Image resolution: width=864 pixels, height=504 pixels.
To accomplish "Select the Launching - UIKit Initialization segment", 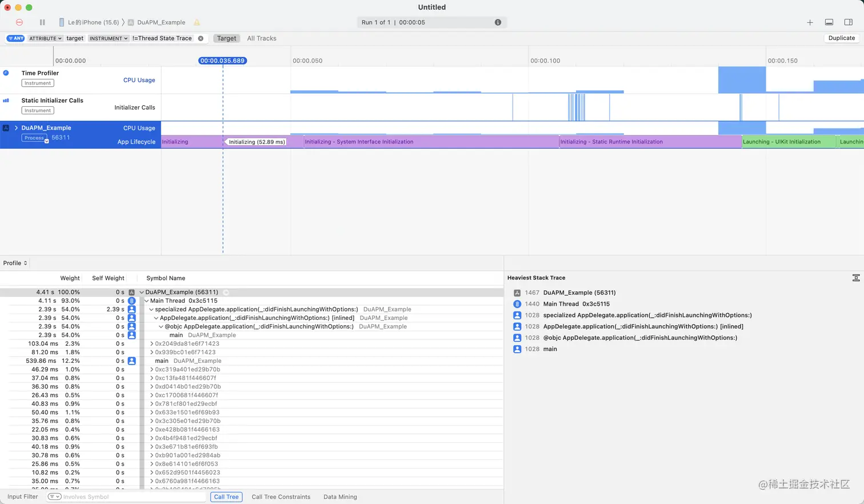I will tap(789, 142).
